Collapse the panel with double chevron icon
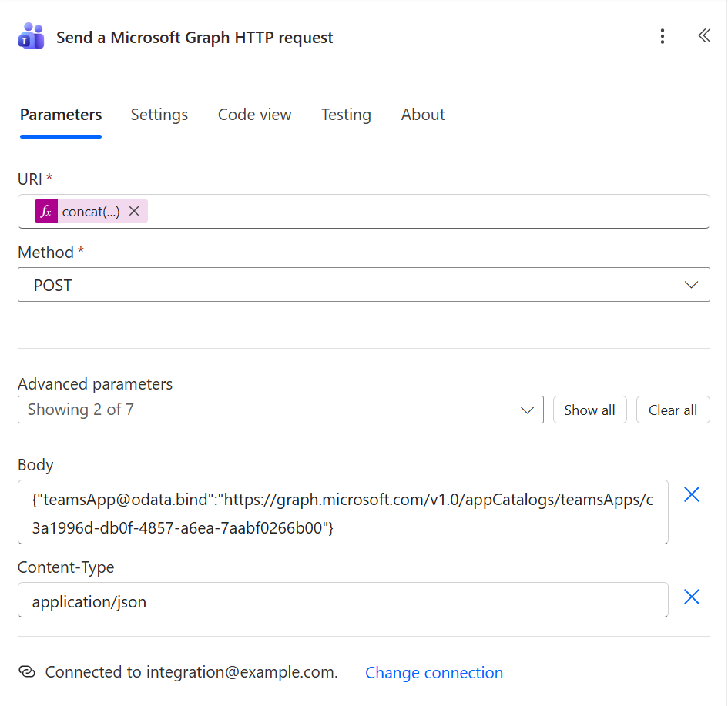Screen dimensions: 728x706 pos(704,35)
